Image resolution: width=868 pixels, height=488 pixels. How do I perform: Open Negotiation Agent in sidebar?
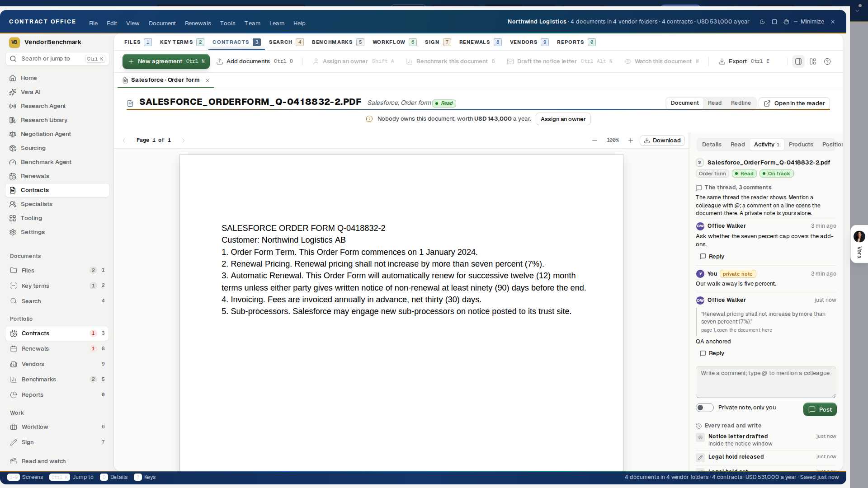tap(57, 134)
